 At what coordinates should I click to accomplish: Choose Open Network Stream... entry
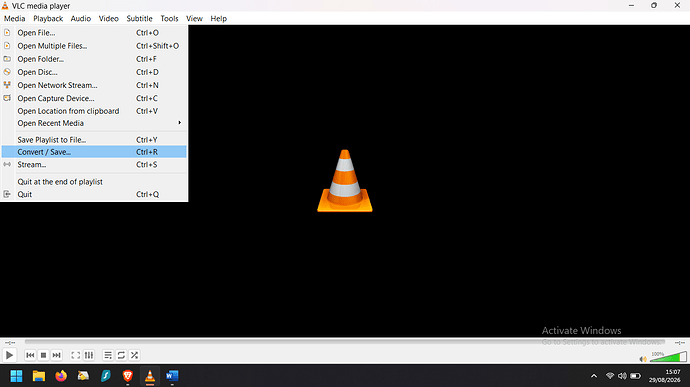(x=94, y=85)
